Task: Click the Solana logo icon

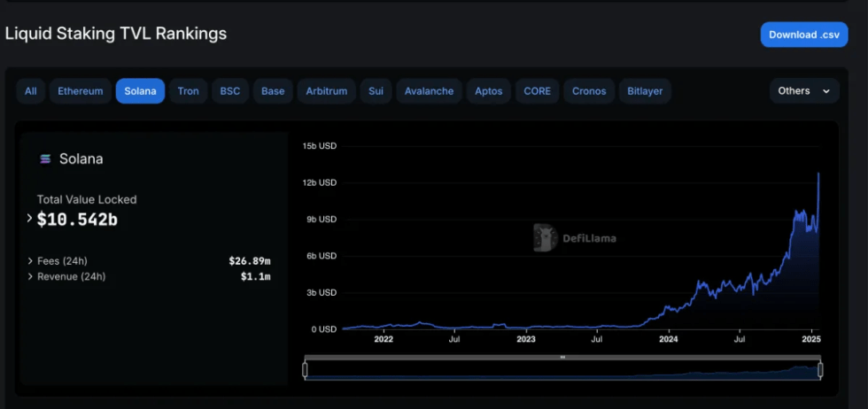Action: pyautogui.click(x=45, y=159)
